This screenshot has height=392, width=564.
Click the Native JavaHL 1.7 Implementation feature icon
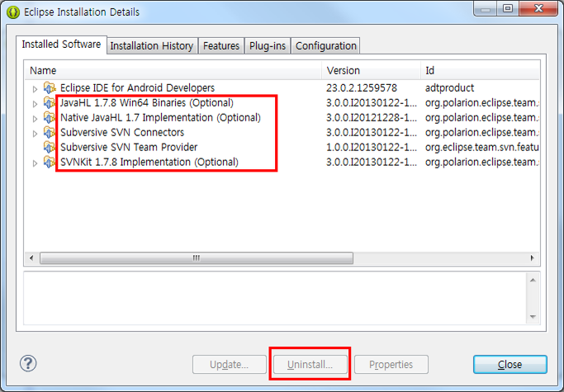(x=50, y=117)
